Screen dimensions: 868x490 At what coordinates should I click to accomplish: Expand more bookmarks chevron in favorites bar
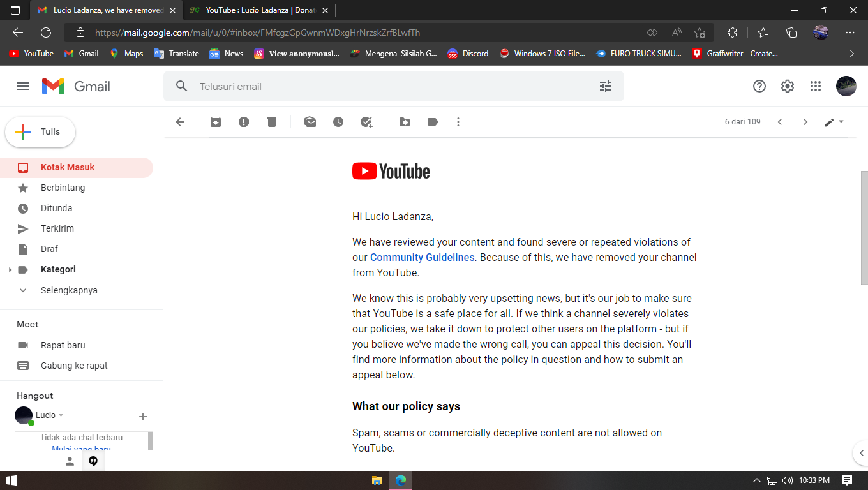[x=851, y=54]
